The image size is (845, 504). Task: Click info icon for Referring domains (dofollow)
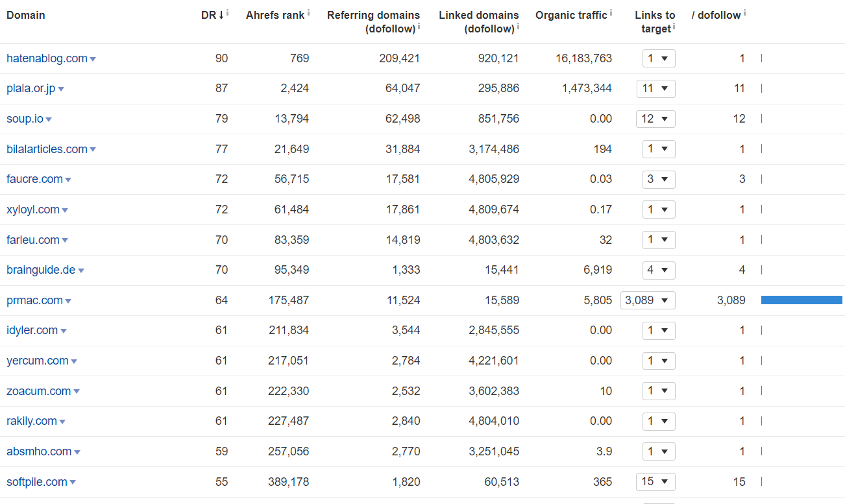pos(419,27)
